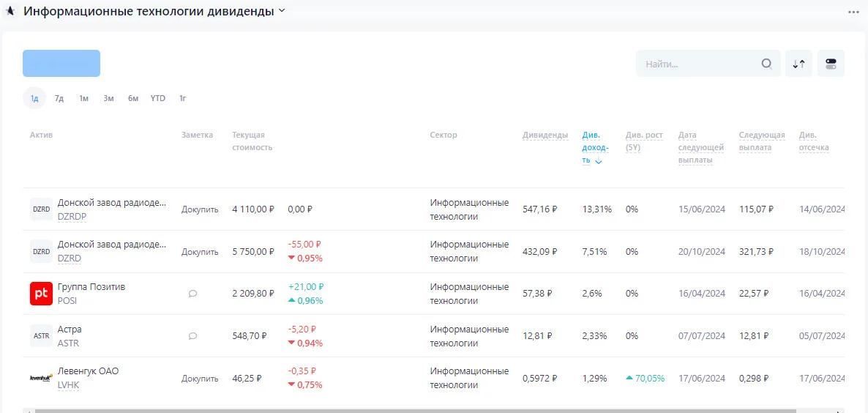This screenshot has width=868, height=413.
Task: Click the Levenhuk company logo
Action: [41, 378]
